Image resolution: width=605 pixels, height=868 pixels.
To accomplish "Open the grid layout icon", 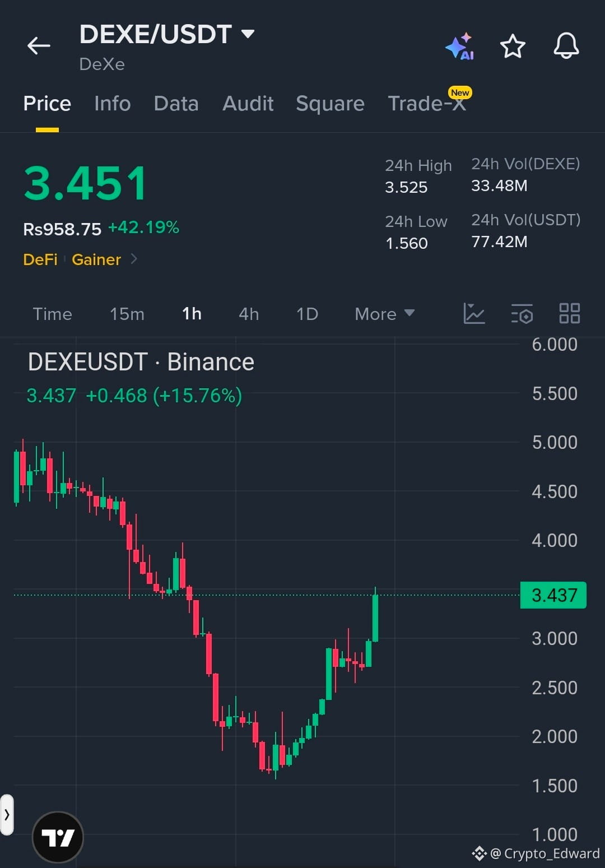I will tap(570, 313).
